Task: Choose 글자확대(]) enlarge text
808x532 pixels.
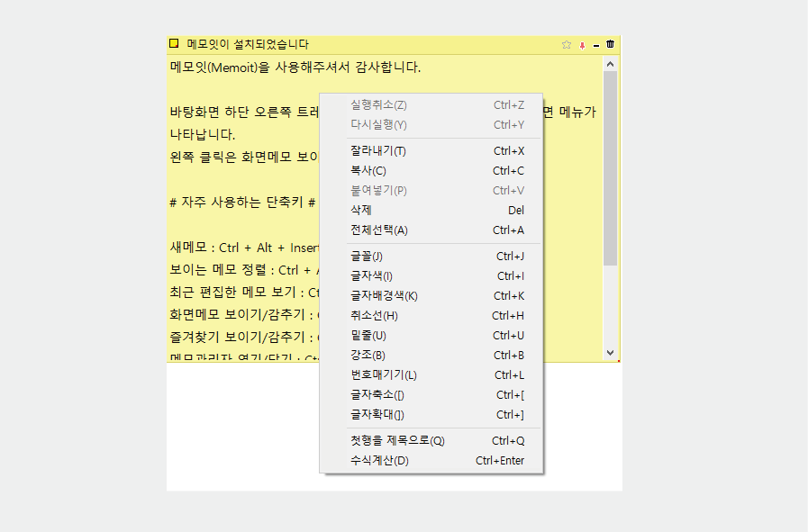Action: (x=431, y=415)
